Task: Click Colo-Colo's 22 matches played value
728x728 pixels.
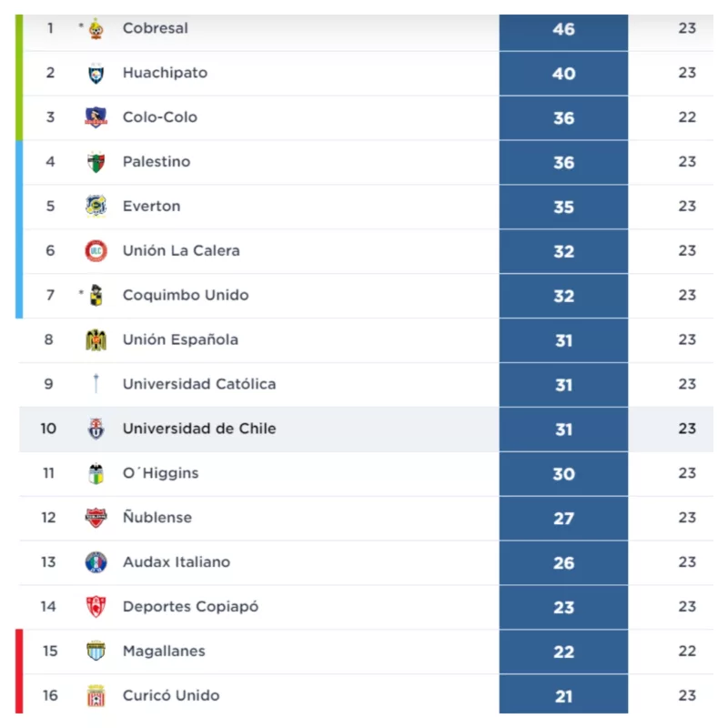Action: point(687,117)
